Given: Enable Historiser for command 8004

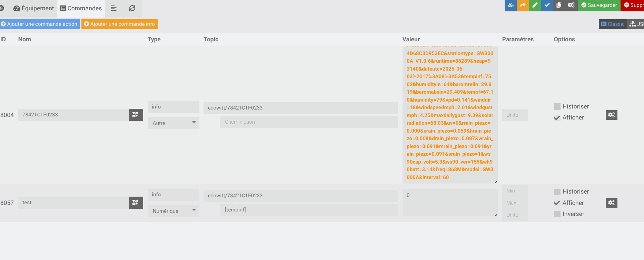Looking at the screenshot, I should coord(557,106).
